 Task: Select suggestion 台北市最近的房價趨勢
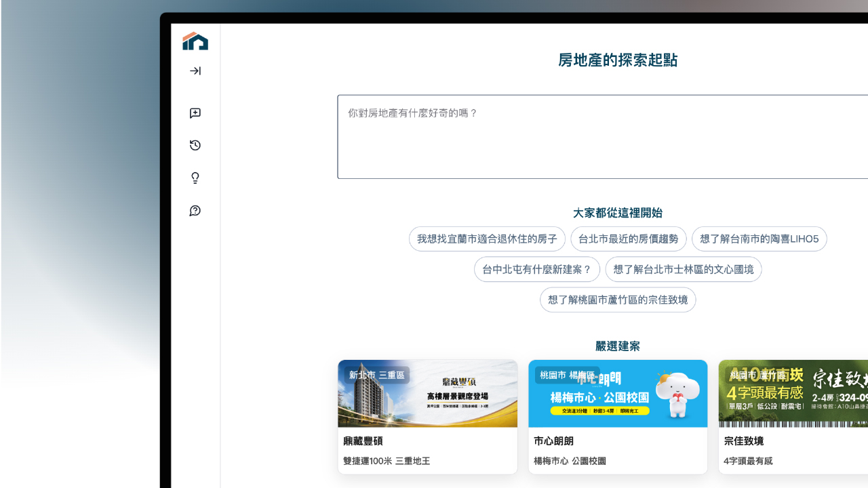[628, 239]
